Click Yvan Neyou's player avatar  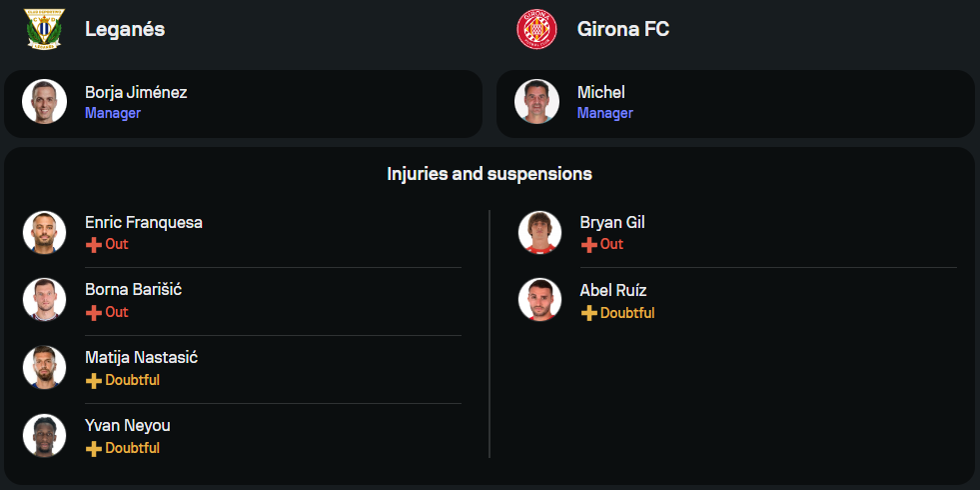pos(44,436)
